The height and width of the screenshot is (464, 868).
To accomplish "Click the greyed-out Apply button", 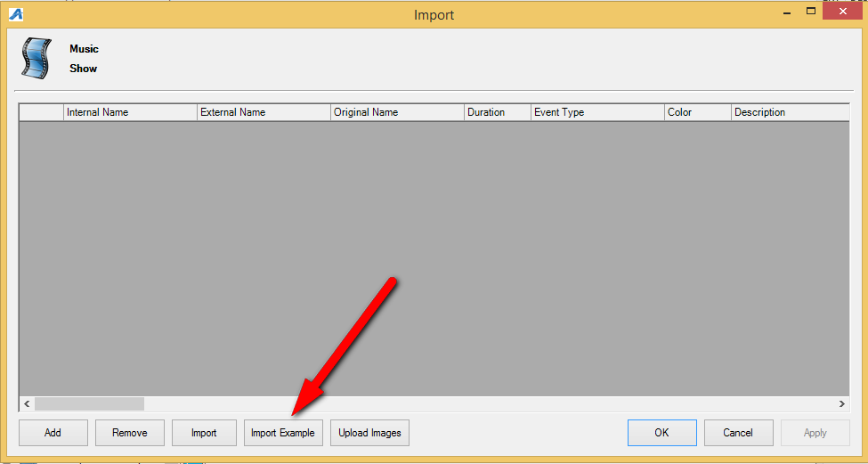I will 815,433.
